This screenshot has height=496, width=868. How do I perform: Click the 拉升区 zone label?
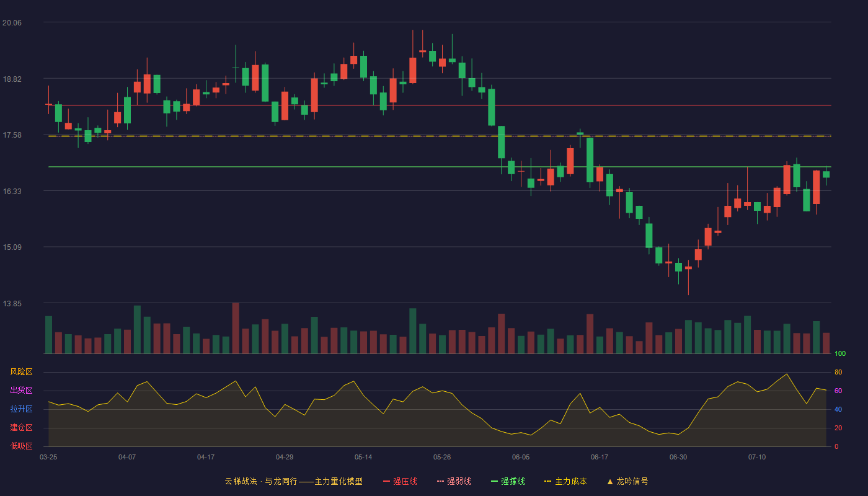click(x=21, y=409)
